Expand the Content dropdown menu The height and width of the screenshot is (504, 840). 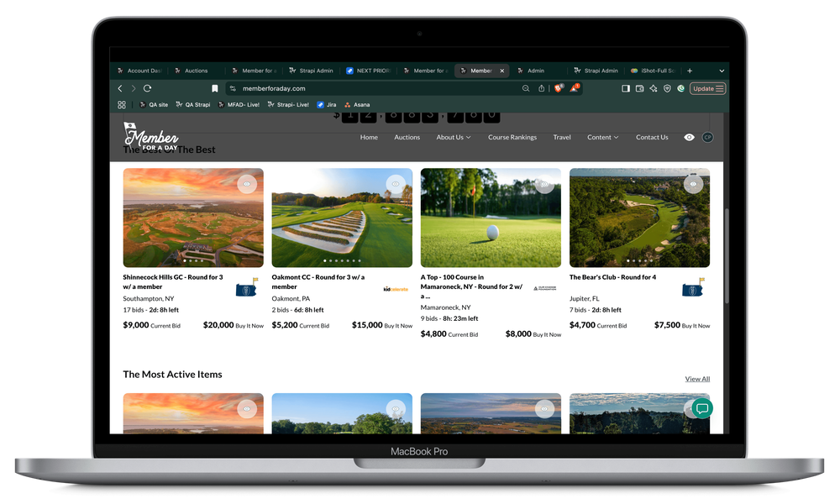point(602,138)
